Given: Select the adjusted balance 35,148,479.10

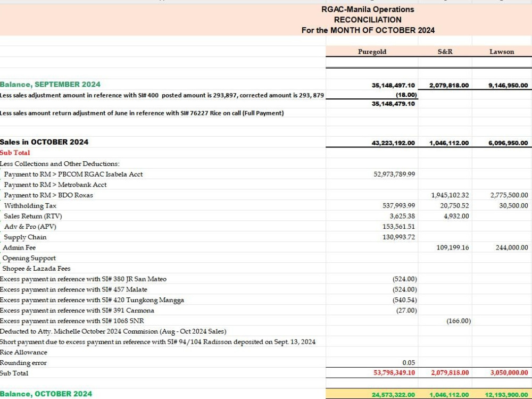Looking at the screenshot, I should [x=393, y=104].
